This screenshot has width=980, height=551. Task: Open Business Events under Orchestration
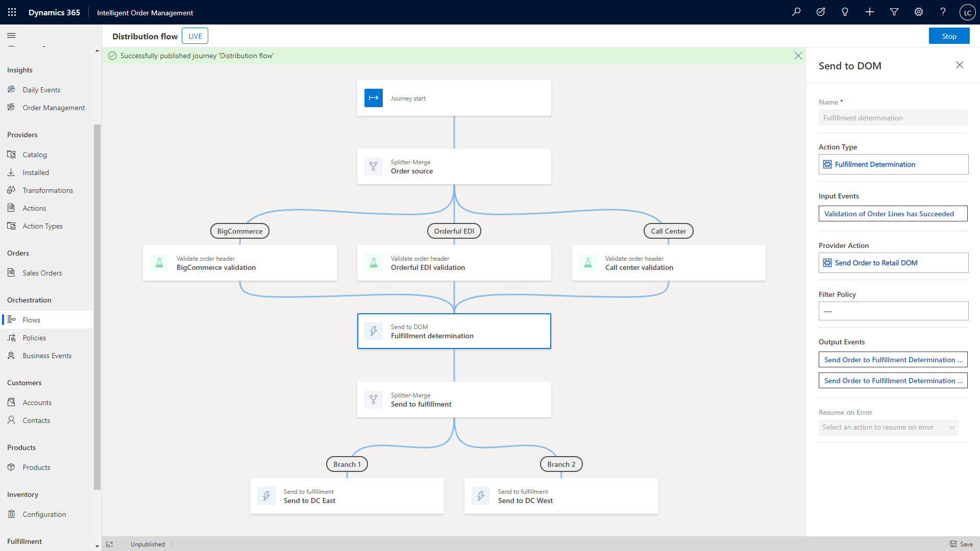(x=46, y=355)
